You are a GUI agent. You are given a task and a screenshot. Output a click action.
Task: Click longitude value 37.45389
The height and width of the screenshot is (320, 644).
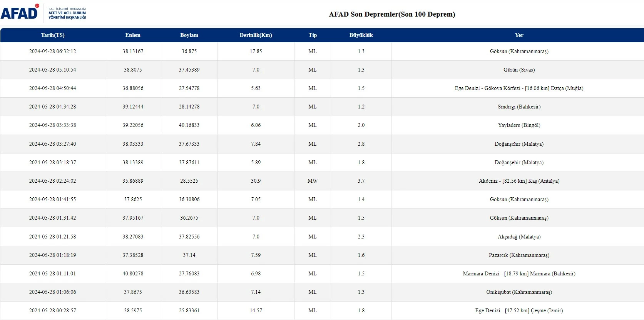pyautogui.click(x=189, y=70)
